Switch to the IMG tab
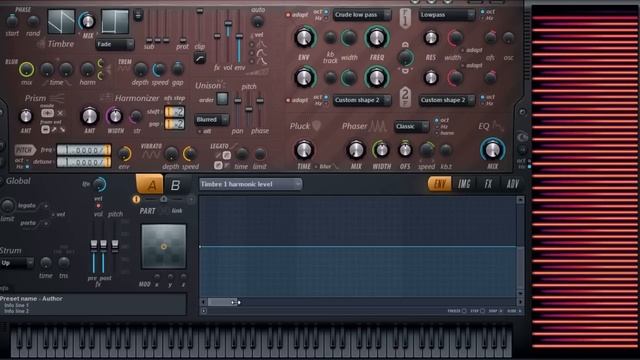Viewport: 640px width, 360px height. point(464,184)
